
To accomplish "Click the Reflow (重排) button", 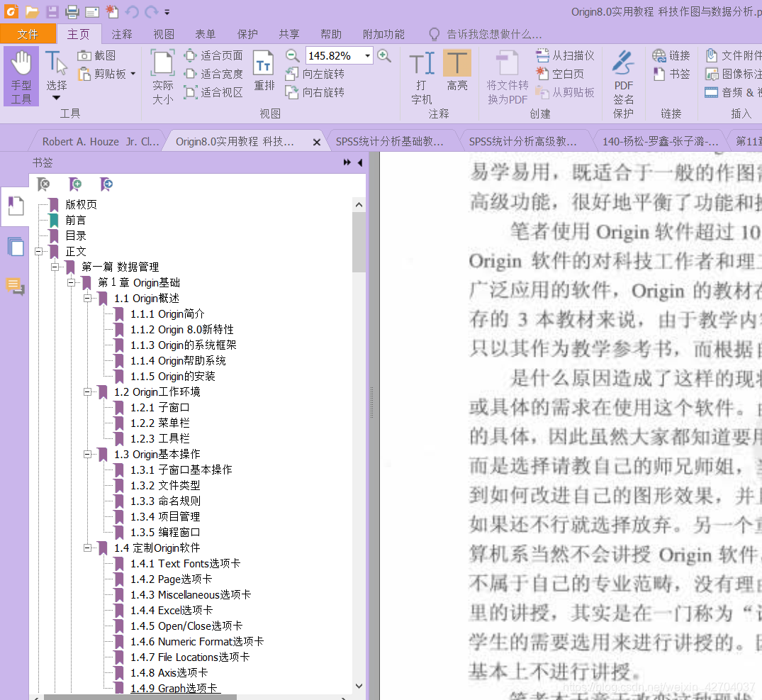I will (264, 71).
